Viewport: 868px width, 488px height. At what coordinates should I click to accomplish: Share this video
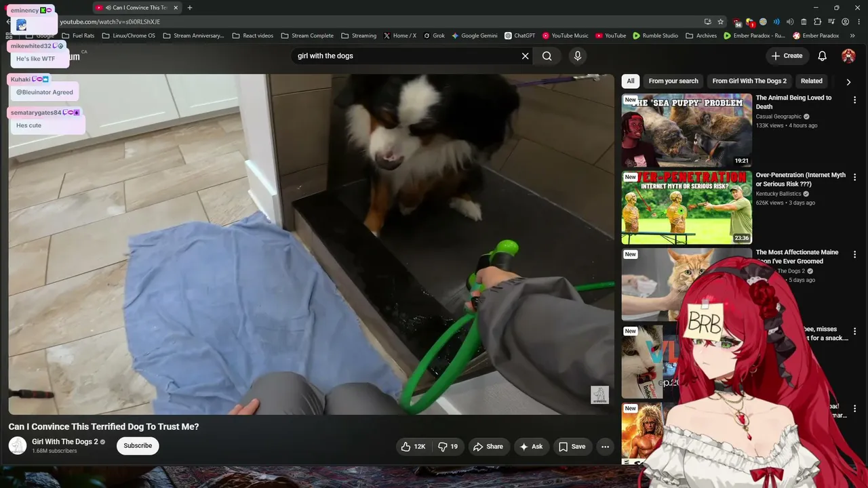488,447
